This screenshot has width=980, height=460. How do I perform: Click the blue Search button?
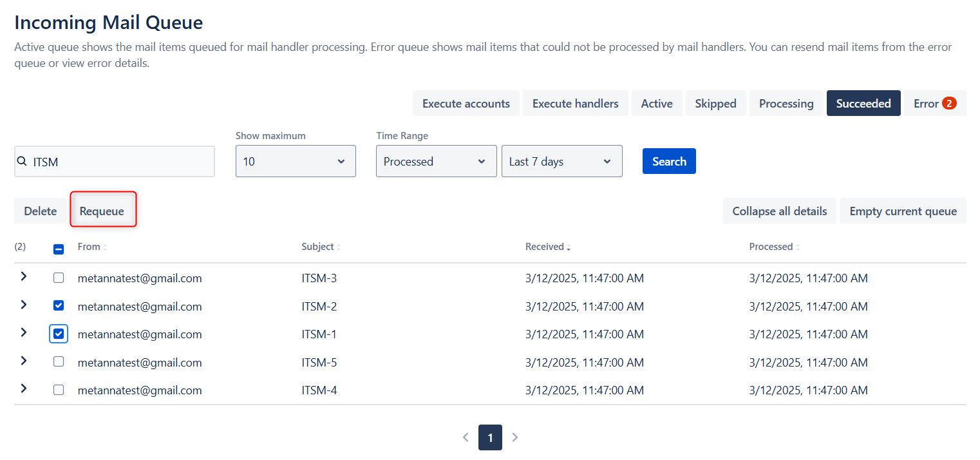(669, 161)
